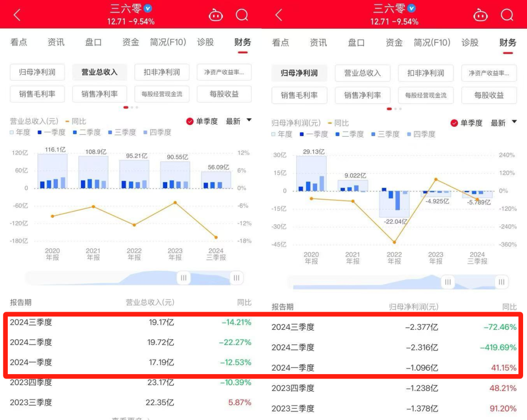Tap 报告期 column header in net profit table

click(x=283, y=307)
